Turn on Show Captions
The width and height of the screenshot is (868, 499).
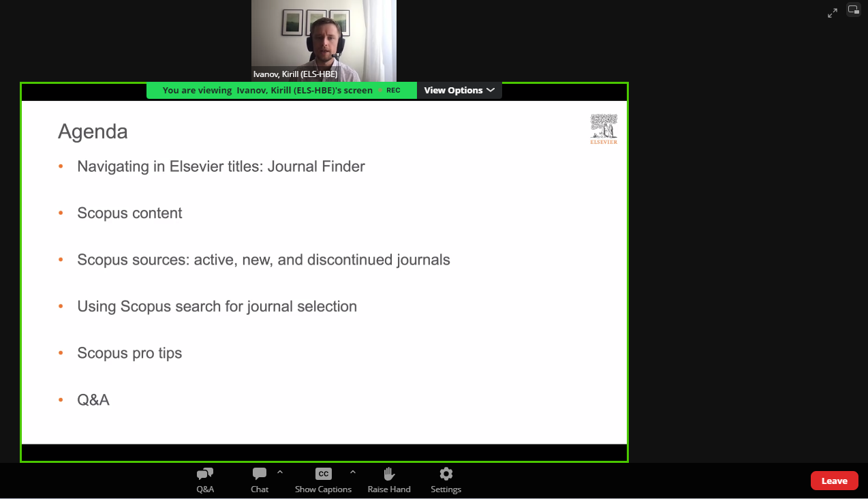pyautogui.click(x=323, y=481)
